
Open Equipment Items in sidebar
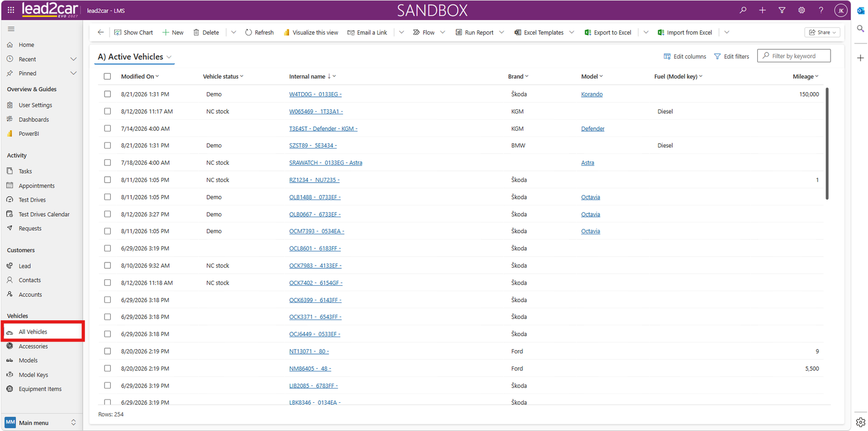40,389
